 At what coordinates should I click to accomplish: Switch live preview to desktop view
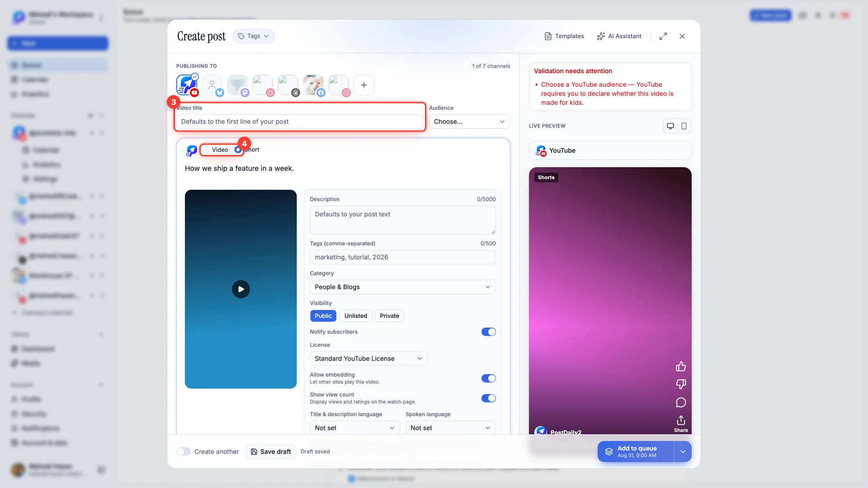(670, 126)
